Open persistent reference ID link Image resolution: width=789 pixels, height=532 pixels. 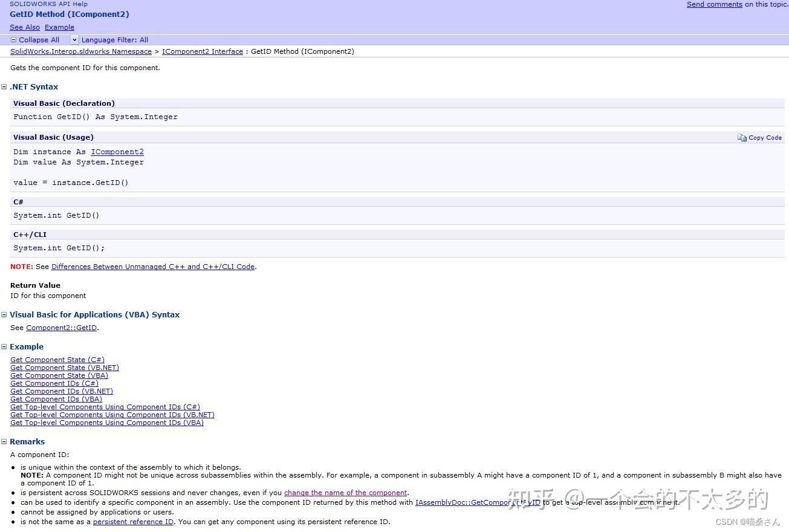click(133, 522)
